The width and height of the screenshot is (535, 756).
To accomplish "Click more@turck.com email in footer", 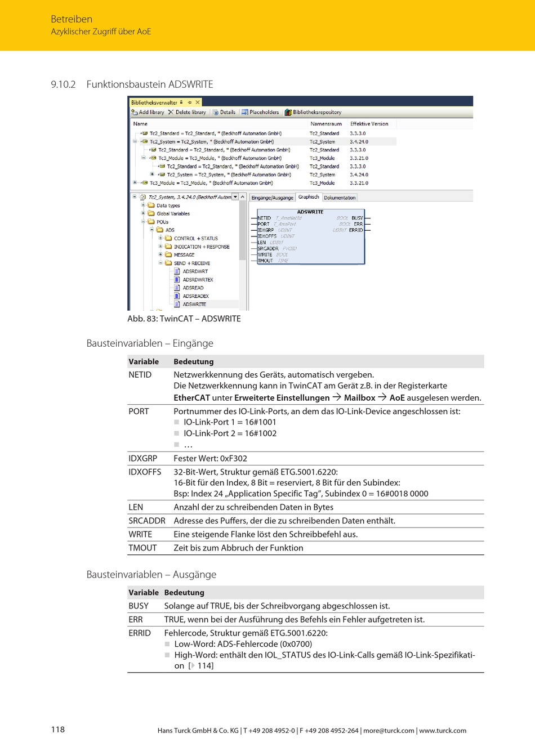I will click(x=389, y=731).
